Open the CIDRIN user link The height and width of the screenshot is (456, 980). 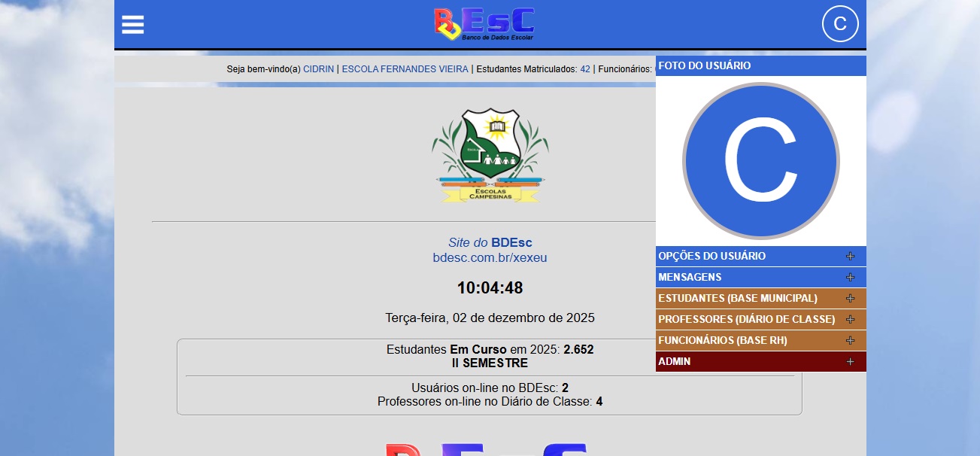[x=318, y=69]
